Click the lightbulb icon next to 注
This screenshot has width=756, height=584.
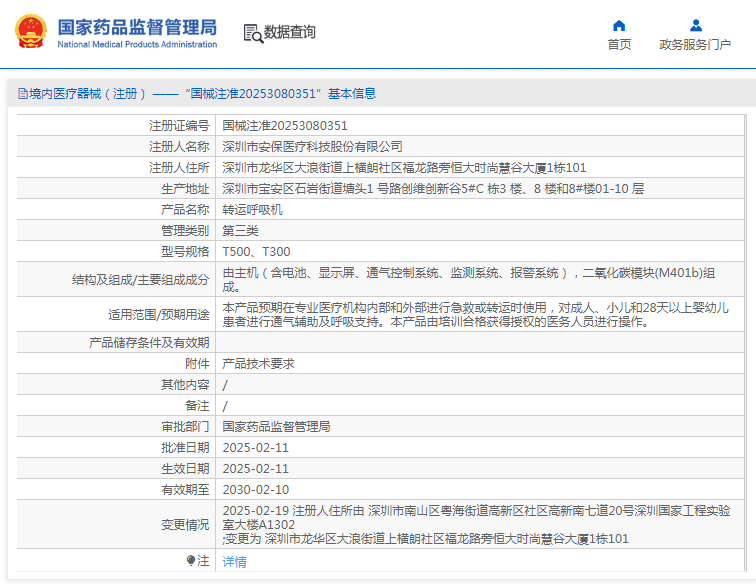[x=191, y=561]
